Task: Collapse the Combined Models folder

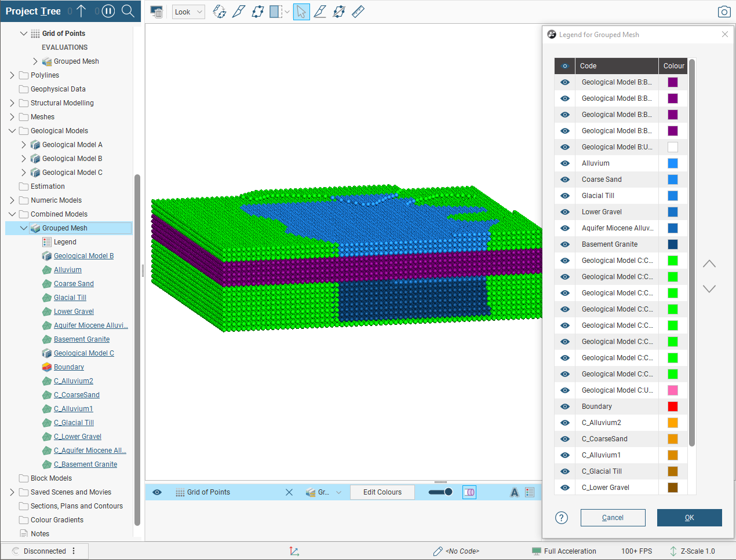Action: (x=12, y=214)
